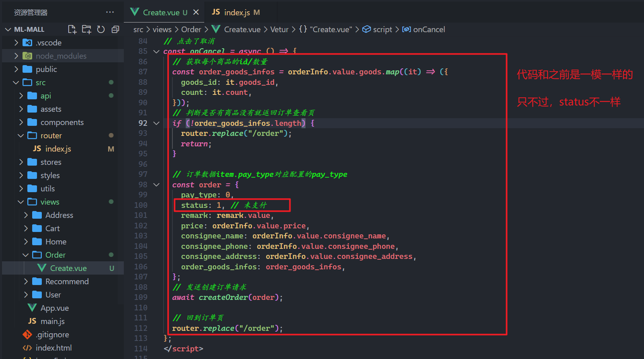Collapse the src folder

coord(16,82)
